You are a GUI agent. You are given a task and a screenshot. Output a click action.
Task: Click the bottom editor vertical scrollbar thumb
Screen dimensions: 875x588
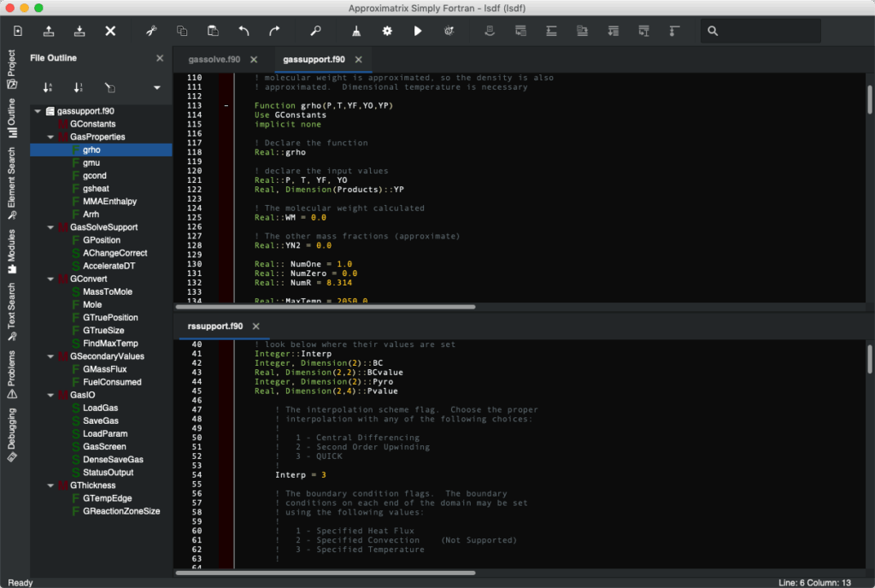(x=869, y=359)
